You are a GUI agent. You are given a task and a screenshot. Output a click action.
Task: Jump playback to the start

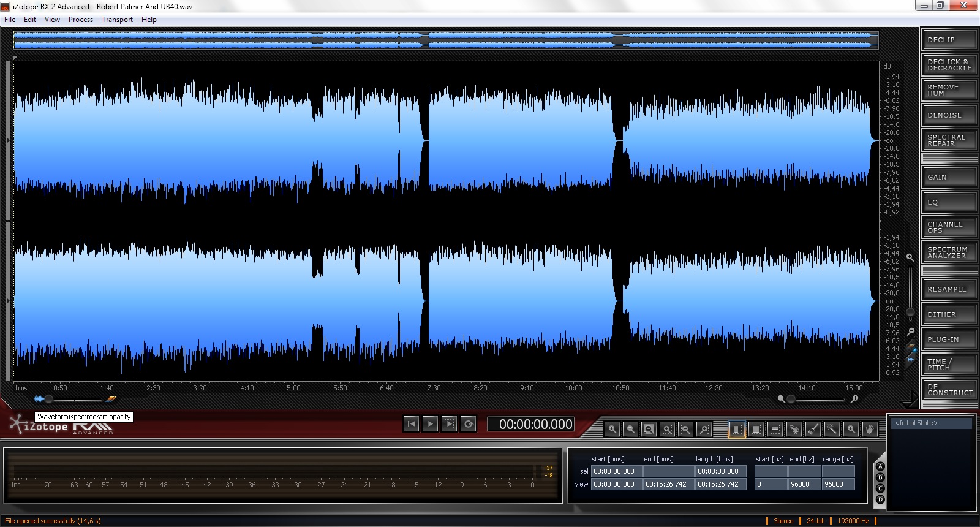tap(411, 423)
